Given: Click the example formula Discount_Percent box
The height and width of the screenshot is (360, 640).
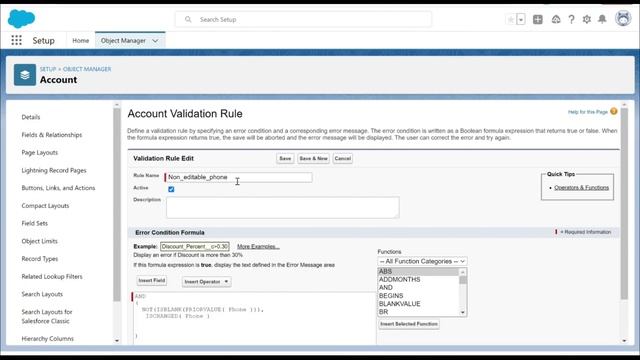Looking at the screenshot, I should click(x=195, y=247).
